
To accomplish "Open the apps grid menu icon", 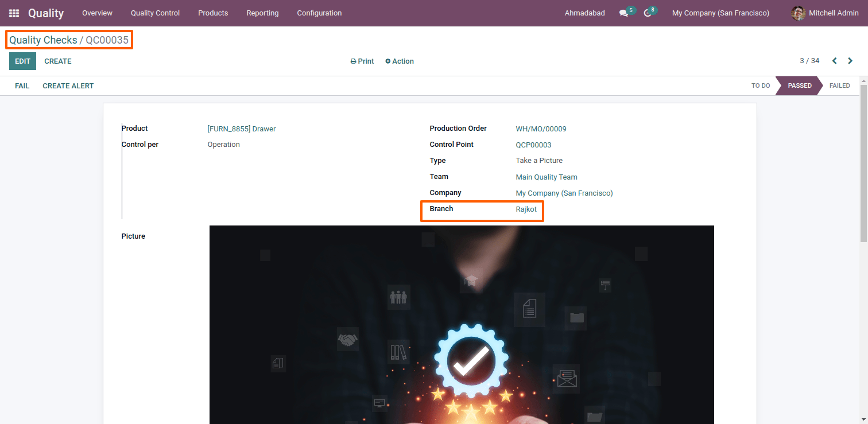I will point(14,13).
